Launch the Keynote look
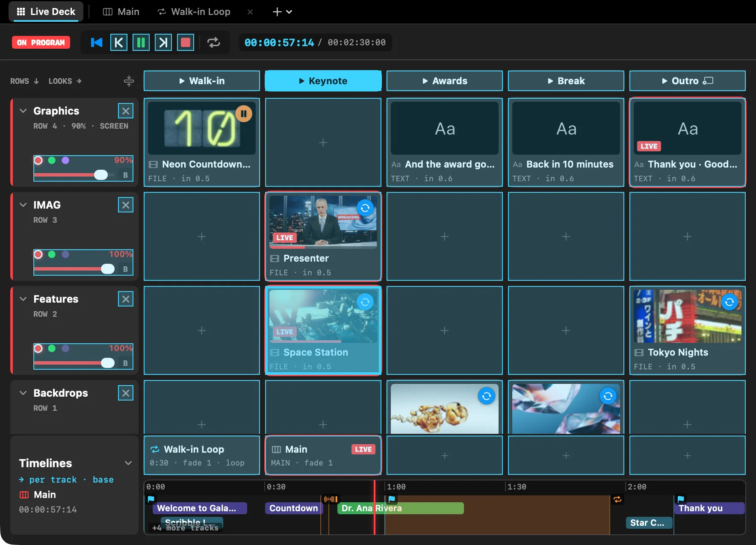Image resolution: width=756 pixels, height=545 pixels. pos(323,81)
